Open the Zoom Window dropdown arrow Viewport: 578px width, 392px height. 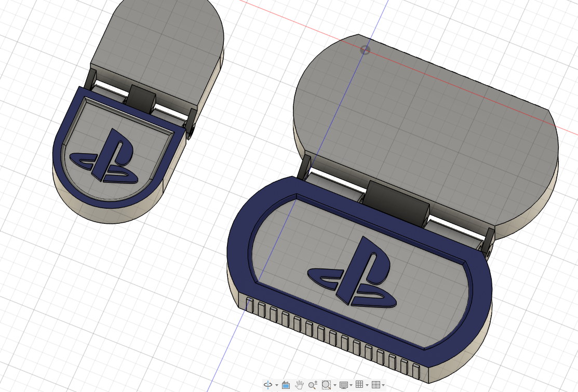point(334,385)
